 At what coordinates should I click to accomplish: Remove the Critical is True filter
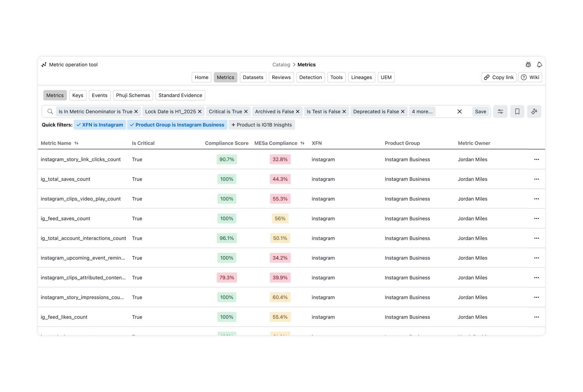[x=246, y=112]
